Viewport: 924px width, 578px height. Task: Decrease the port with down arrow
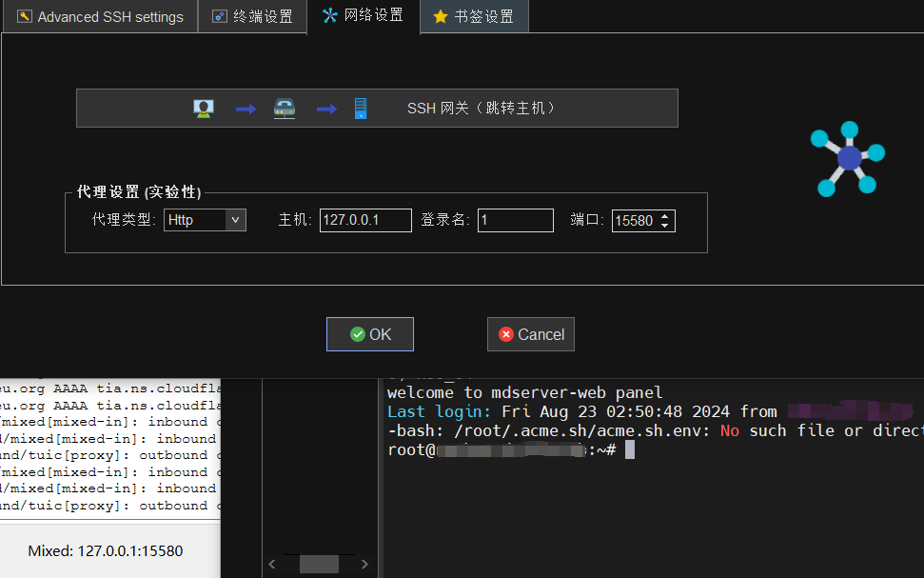[x=665, y=226]
